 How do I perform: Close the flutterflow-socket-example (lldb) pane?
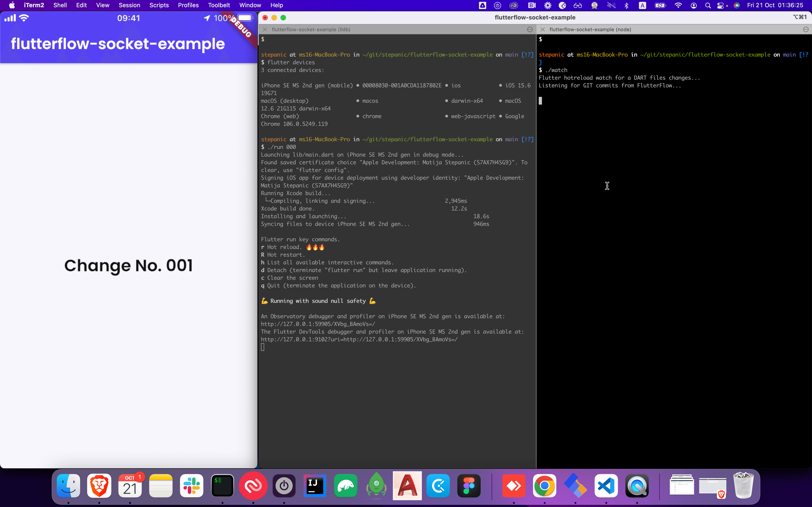[x=265, y=29]
